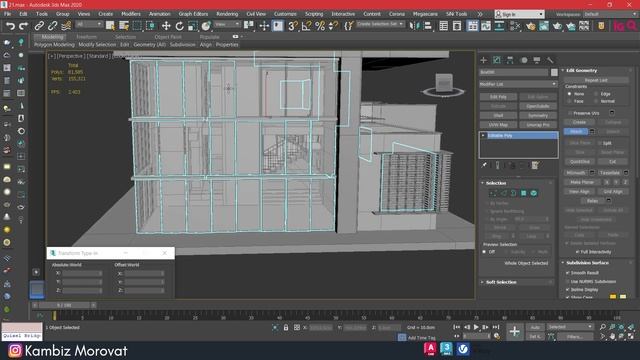Open the Curve Editor icon
Viewport: 640px width, 360px height.
click(x=486, y=26)
